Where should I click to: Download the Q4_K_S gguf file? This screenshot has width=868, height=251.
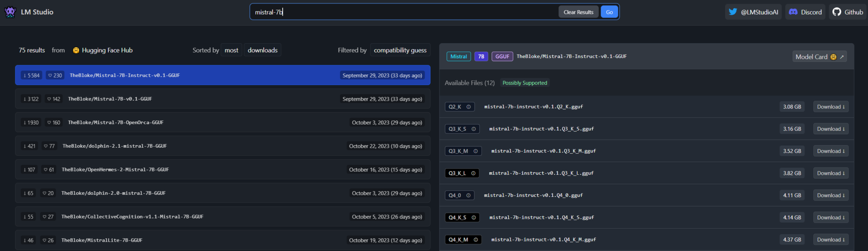(831, 218)
